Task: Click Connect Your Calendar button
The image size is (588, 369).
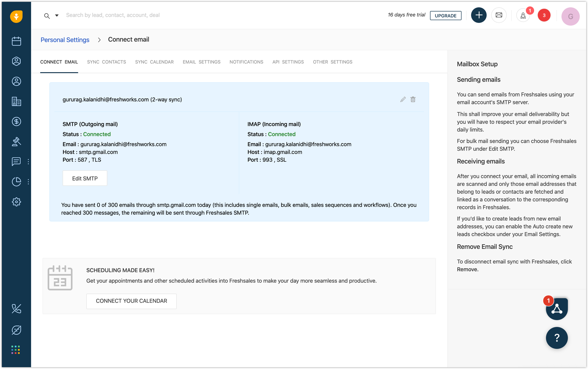Action: pos(131,301)
